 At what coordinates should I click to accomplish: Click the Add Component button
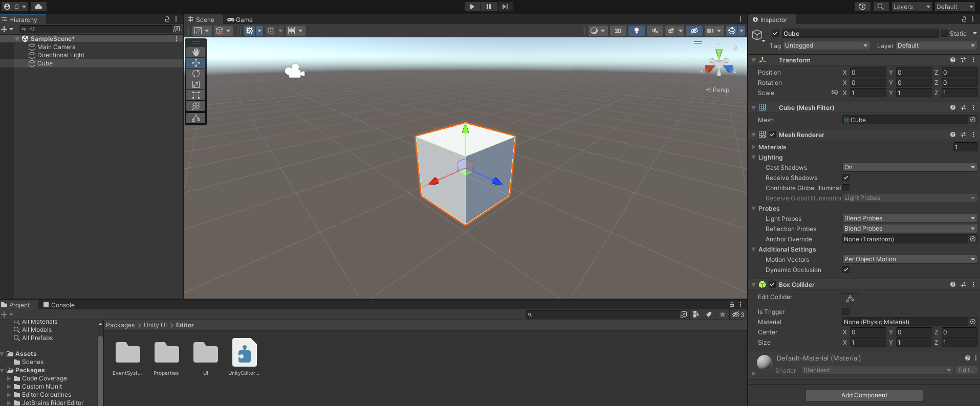tap(864, 395)
